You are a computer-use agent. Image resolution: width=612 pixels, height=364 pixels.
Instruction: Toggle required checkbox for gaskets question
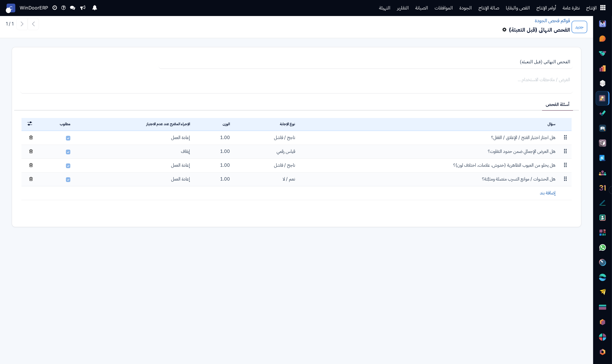coord(68,180)
